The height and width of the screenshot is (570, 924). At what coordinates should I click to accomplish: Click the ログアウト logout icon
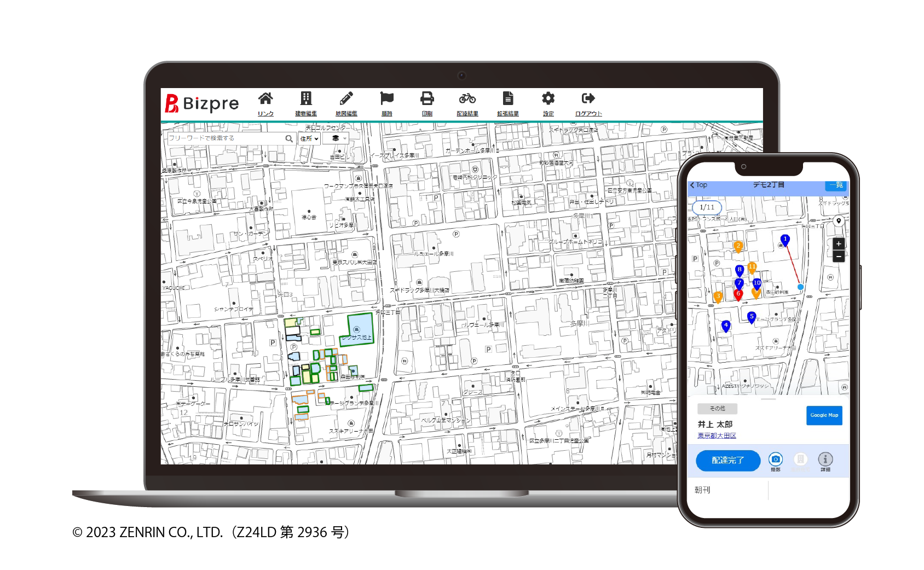pyautogui.click(x=588, y=99)
